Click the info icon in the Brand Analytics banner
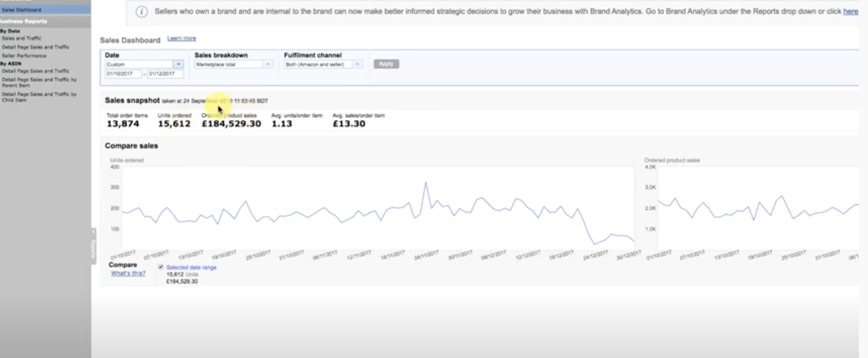 [142, 12]
